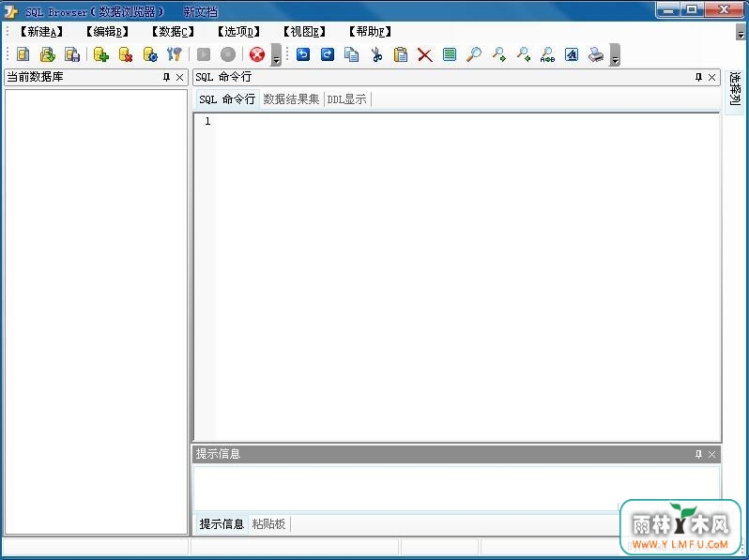Switch to the SQL 命令行 tab

tap(227, 99)
